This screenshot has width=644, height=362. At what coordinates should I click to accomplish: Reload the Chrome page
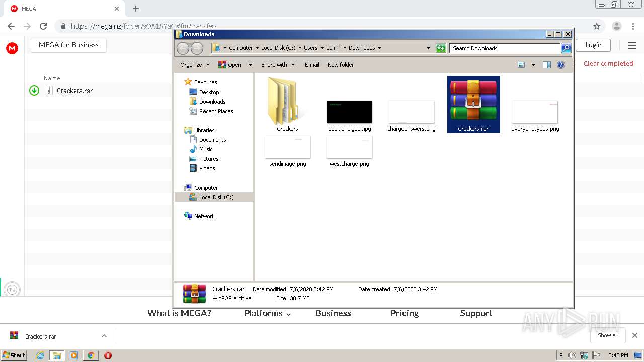(x=43, y=26)
